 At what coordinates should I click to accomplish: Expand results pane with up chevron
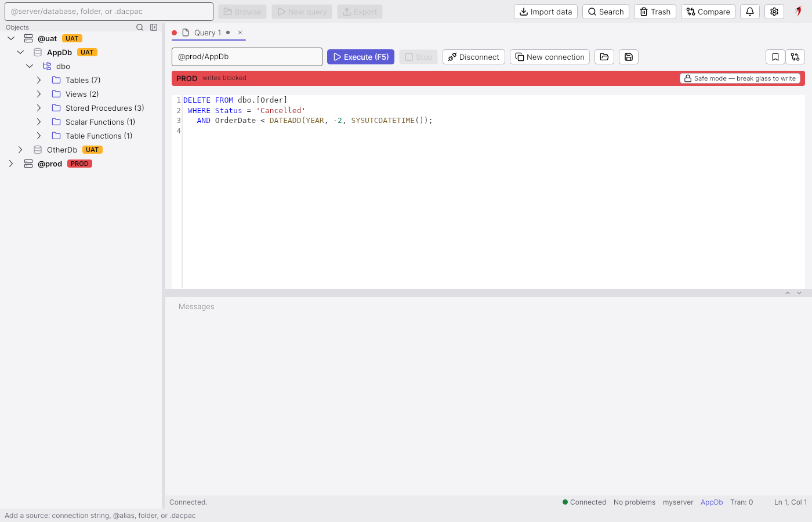click(788, 293)
